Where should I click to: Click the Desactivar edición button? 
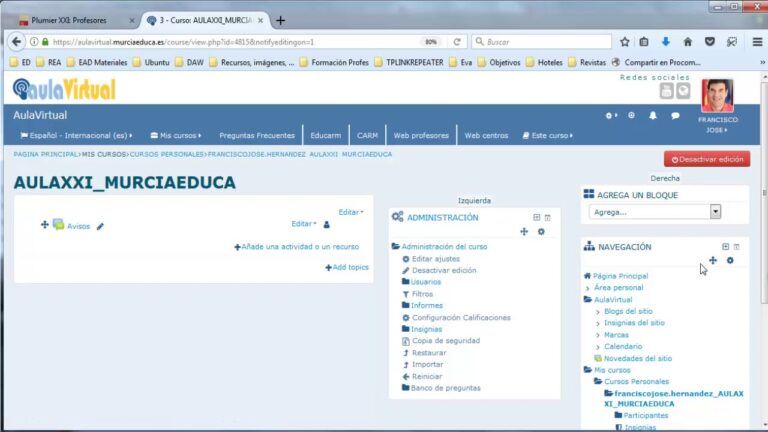point(706,158)
